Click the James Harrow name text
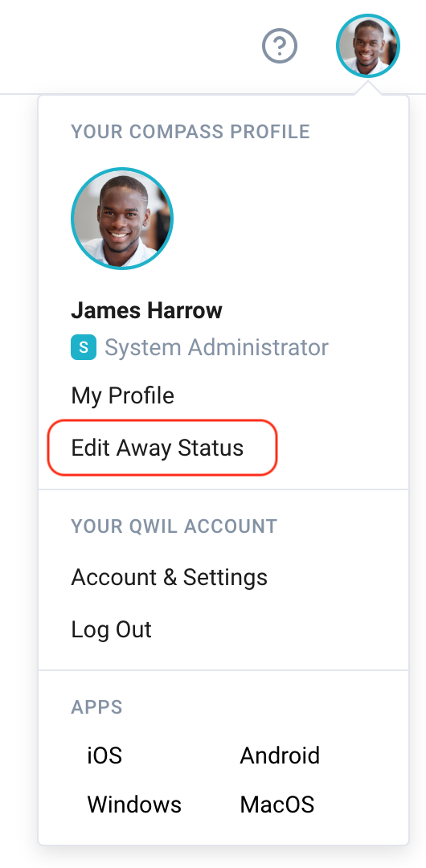 [x=147, y=310]
